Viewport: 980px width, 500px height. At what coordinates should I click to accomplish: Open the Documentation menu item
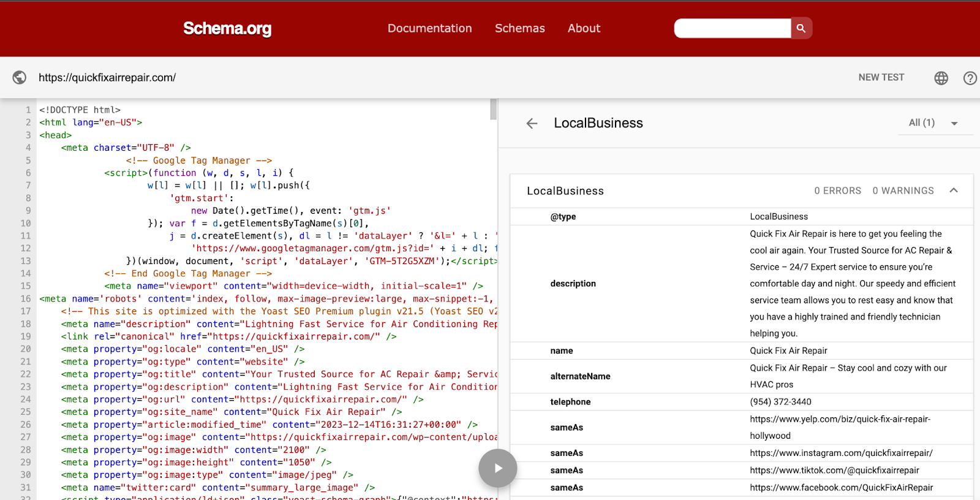point(429,28)
